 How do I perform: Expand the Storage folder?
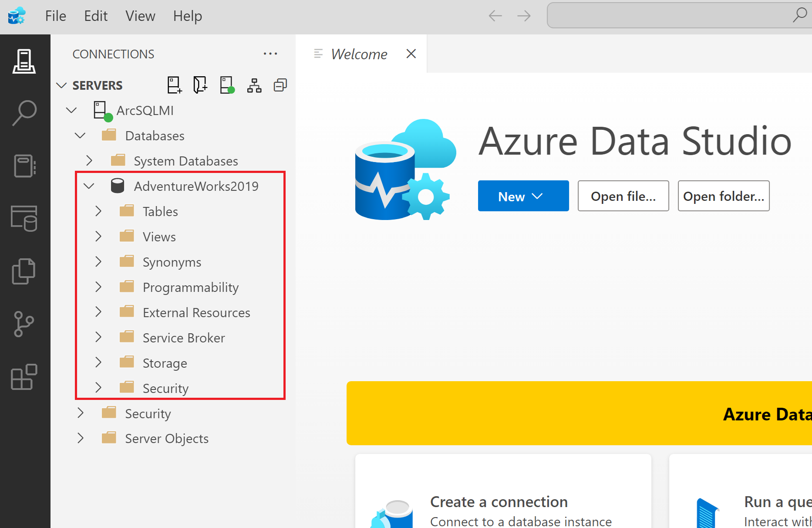98,362
